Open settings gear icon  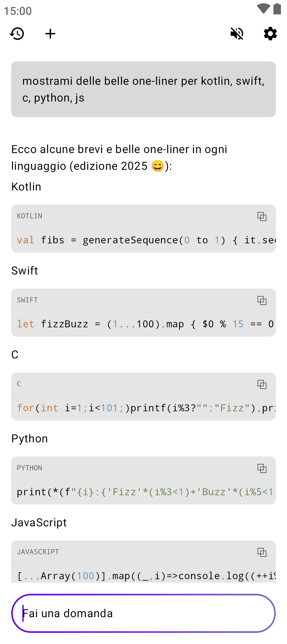[x=270, y=34]
